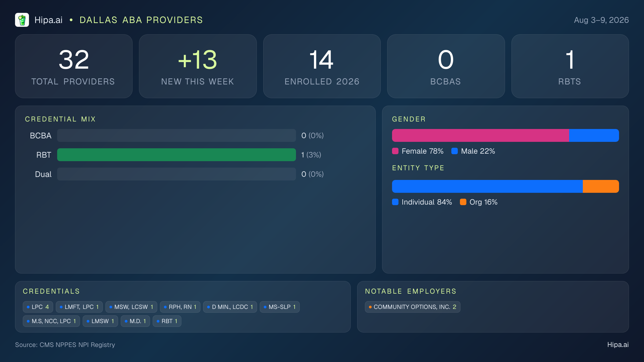Click the BCBA 0 (0%) value
Viewport: 644px width, 362px height.
point(313,135)
